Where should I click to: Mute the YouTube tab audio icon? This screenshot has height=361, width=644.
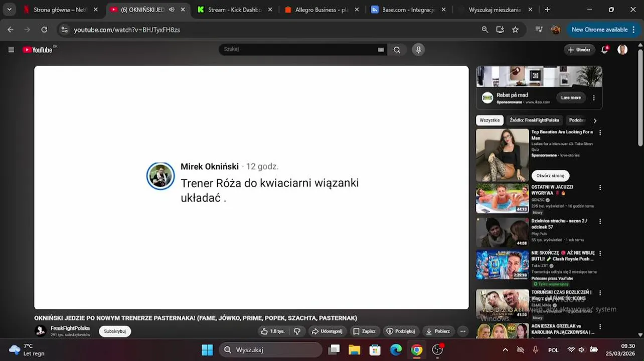click(x=172, y=10)
